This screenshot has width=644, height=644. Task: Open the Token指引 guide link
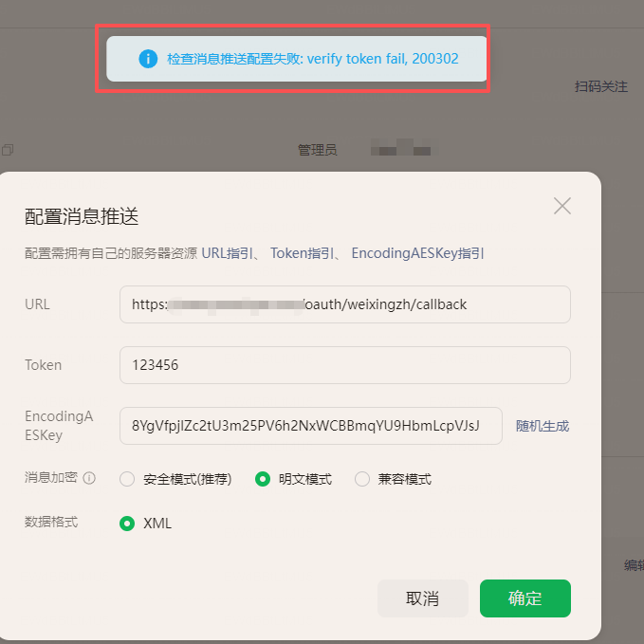point(302,253)
